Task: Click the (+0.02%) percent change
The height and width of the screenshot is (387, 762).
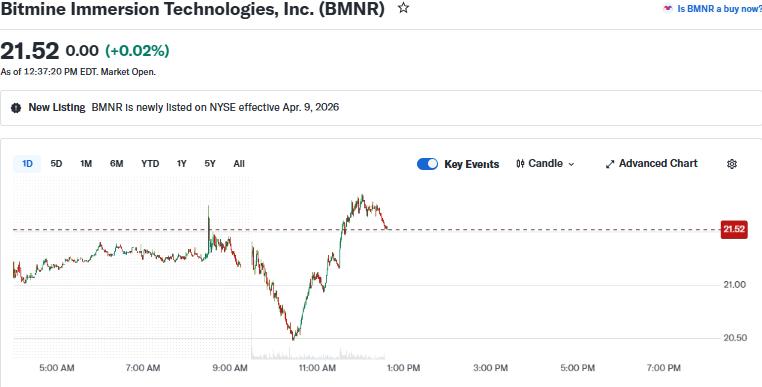Action: point(137,51)
